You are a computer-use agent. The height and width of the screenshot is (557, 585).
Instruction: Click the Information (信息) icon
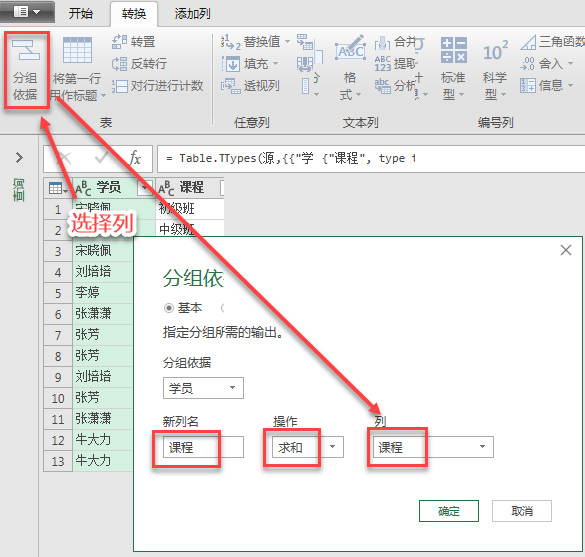tap(528, 86)
